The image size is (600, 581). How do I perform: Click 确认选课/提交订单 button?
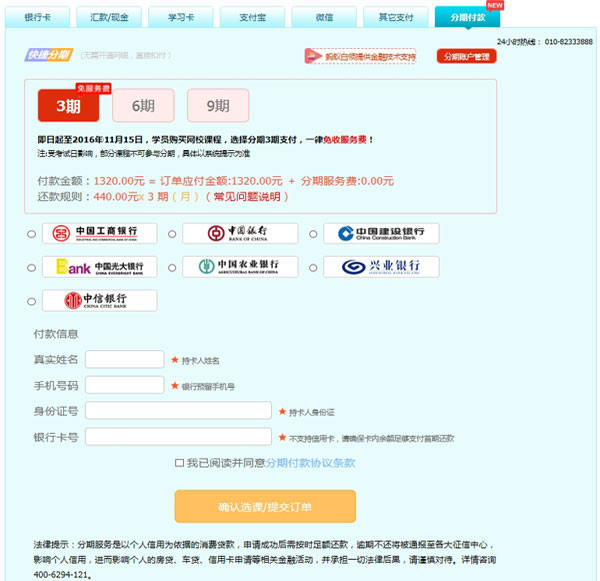tap(265, 506)
